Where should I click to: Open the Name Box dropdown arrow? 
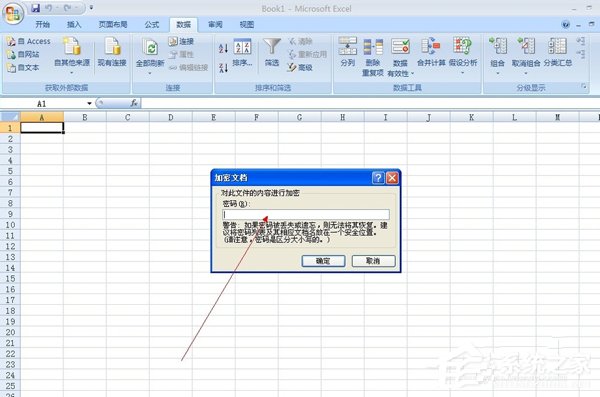point(89,103)
